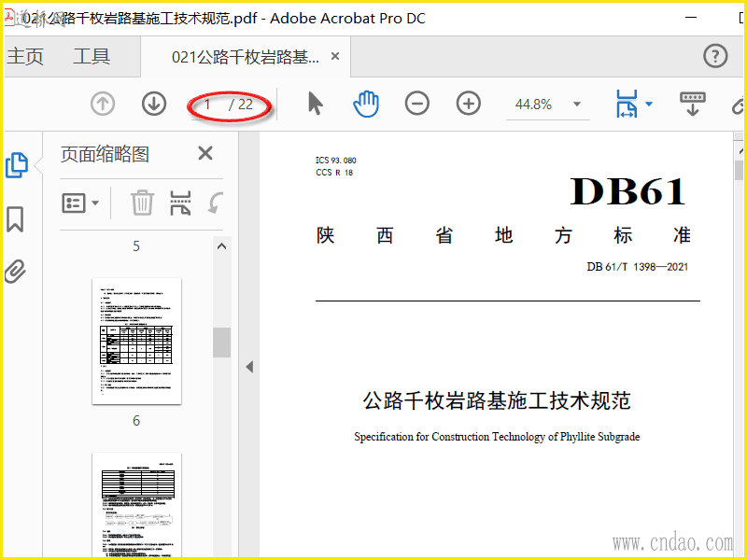Collapse navigation pane with left triangle
This screenshot has height=560, width=747.
tap(249, 367)
